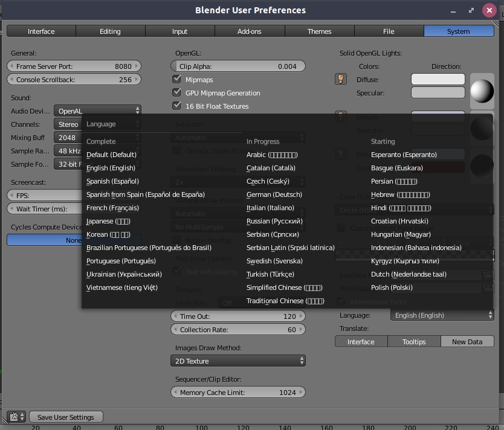Toggle 16 Bit Float Textures checkbox
The image size is (504, 430).
coord(176,106)
